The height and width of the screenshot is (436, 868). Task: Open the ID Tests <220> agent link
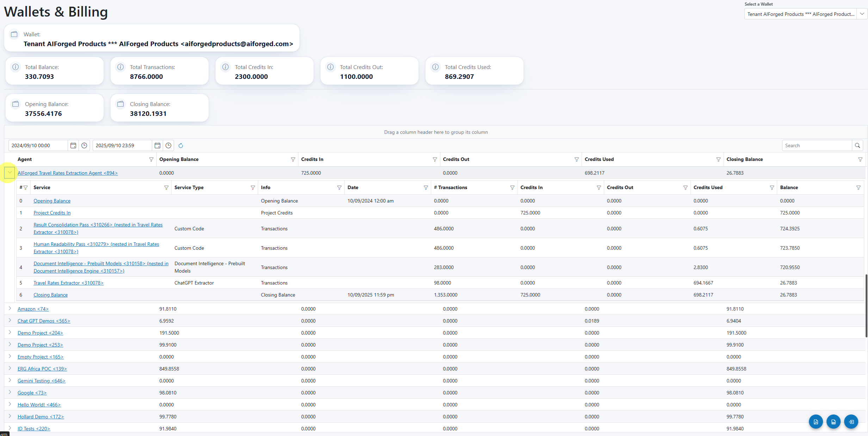coord(34,429)
